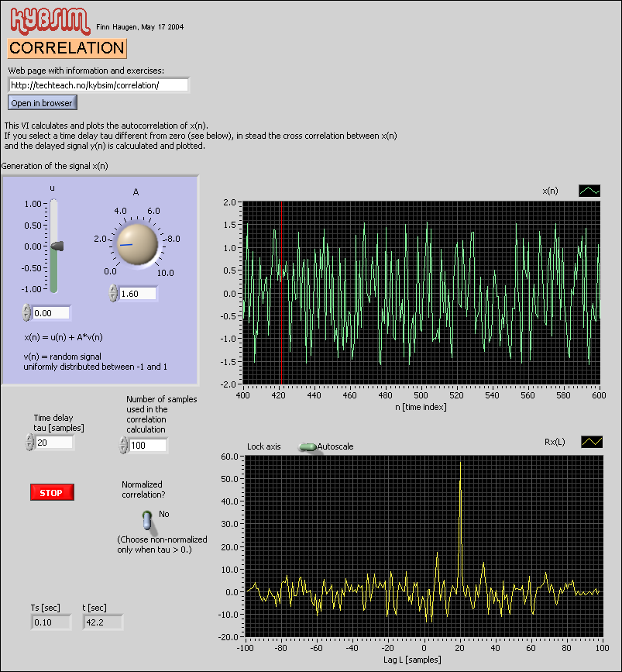Click the Rx(L) plot legend icon

pyautogui.click(x=592, y=442)
